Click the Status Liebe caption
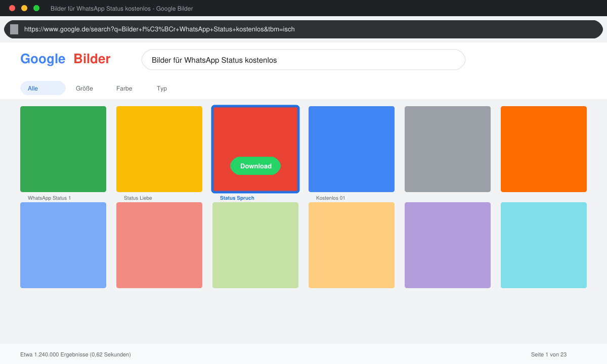Viewport: 607px width, 364px height. [138, 198]
